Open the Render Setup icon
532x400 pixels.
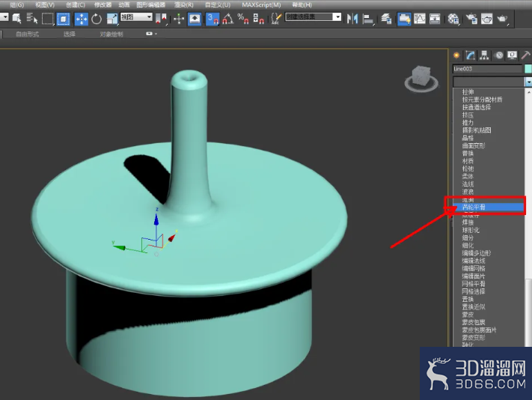471,18
